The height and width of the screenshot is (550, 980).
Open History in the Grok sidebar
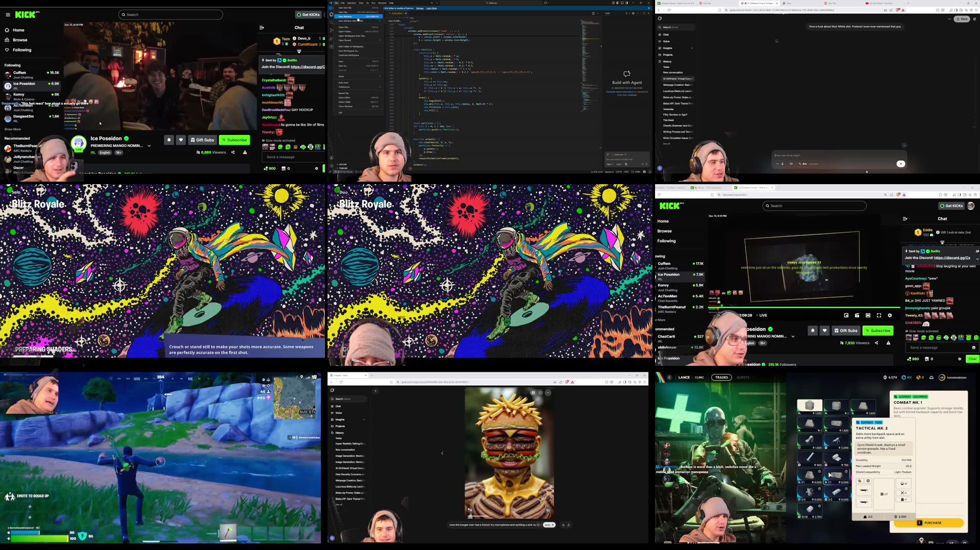point(667,61)
